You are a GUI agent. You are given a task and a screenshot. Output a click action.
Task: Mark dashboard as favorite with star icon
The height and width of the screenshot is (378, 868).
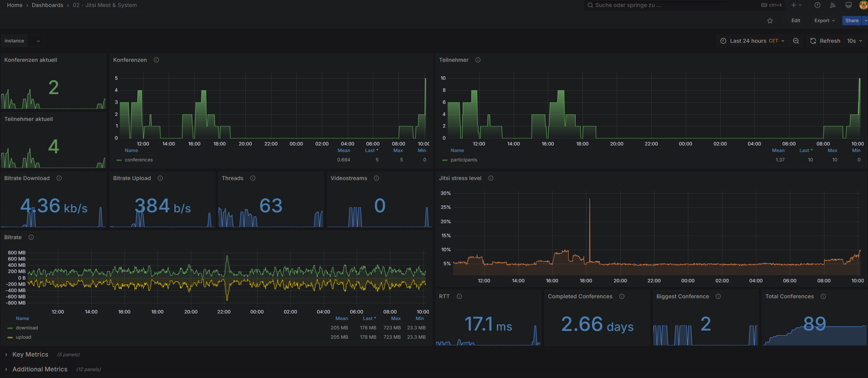[x=770, y=21]
